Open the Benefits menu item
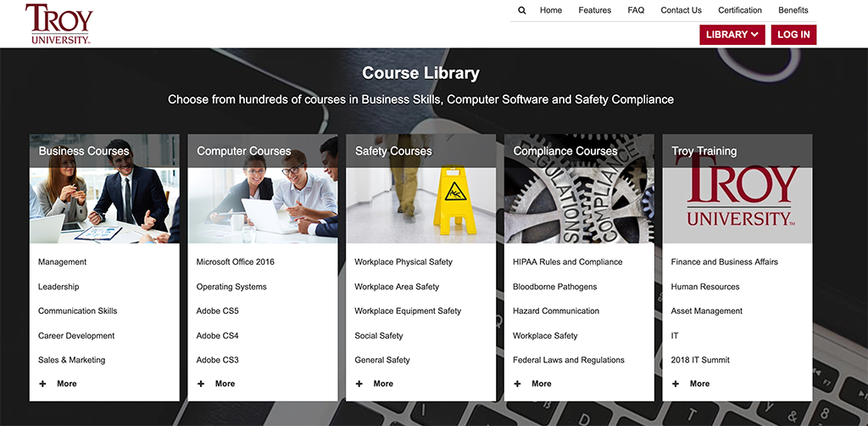Image resolution: width=868 pixels, height=426 pixels. [x=793, y=10]
